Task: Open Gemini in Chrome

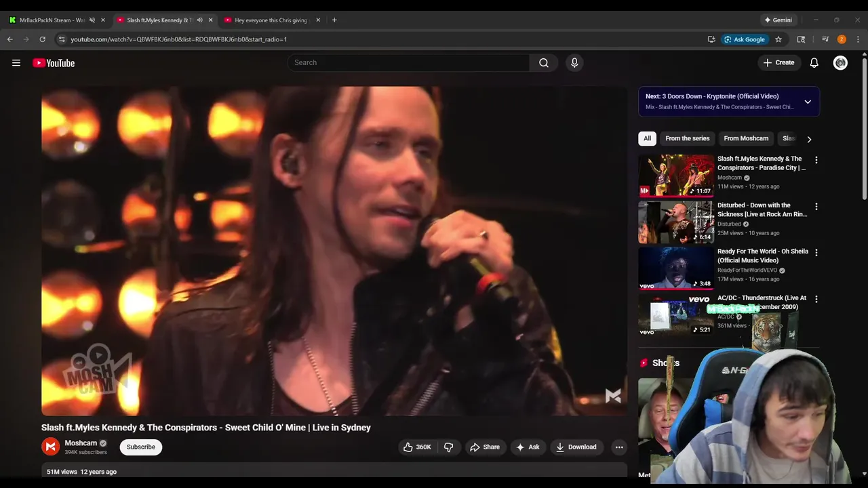Action: point(778,20)
